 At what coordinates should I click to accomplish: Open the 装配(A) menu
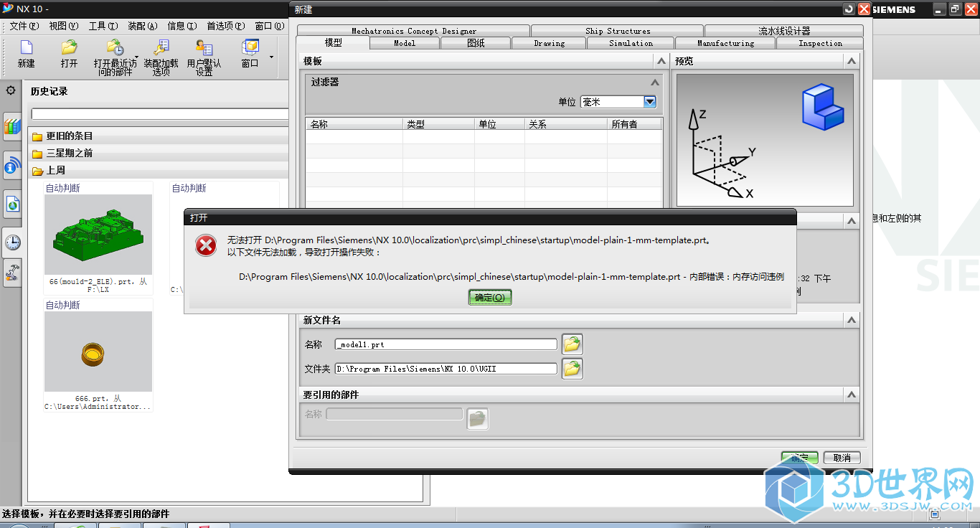[142, 26]
